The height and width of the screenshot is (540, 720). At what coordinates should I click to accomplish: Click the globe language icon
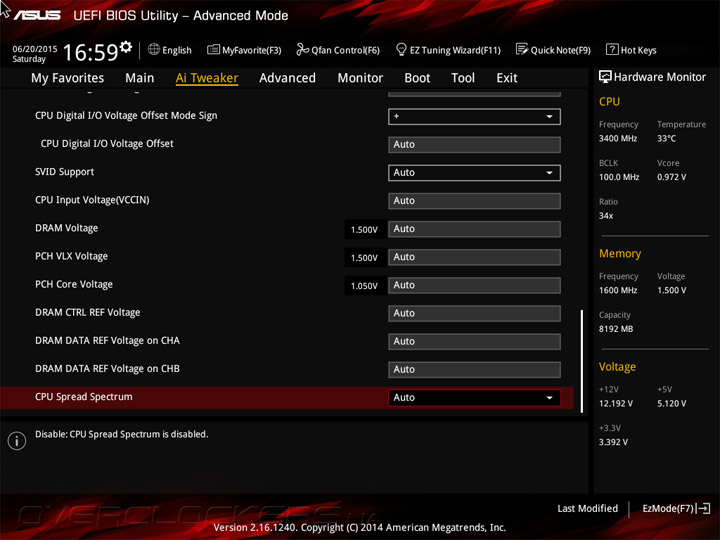tap(154, 49)
